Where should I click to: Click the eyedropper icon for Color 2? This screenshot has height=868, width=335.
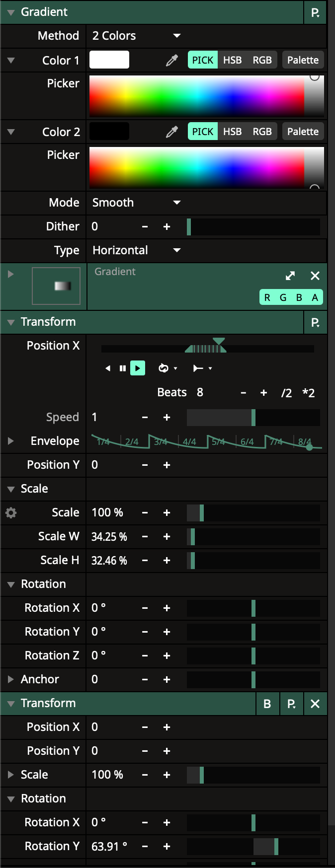click(171, 132)
